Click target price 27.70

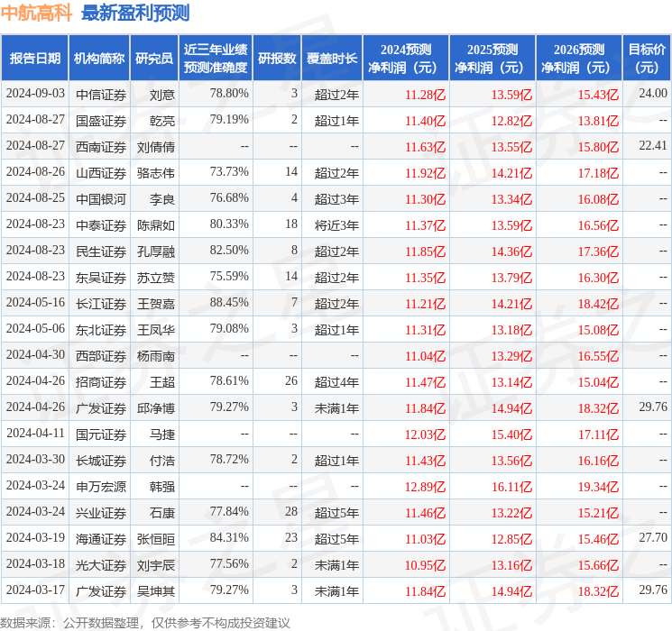coord(653,537)
